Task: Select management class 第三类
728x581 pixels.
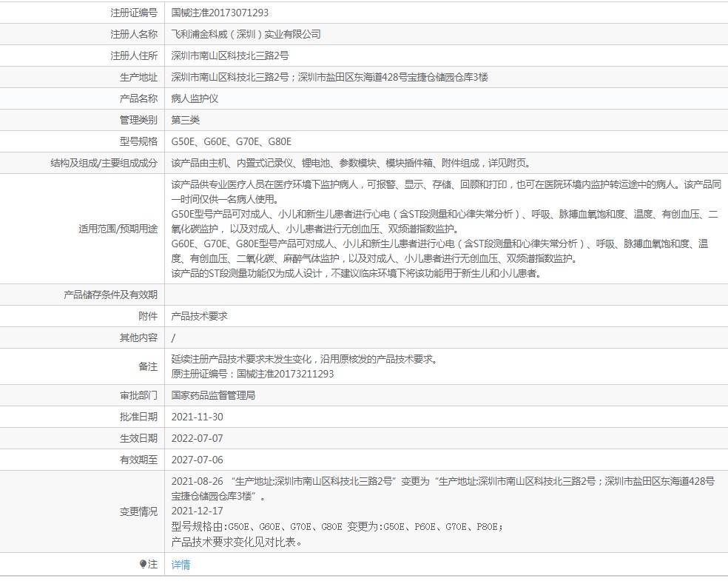Action: point(185,120)
